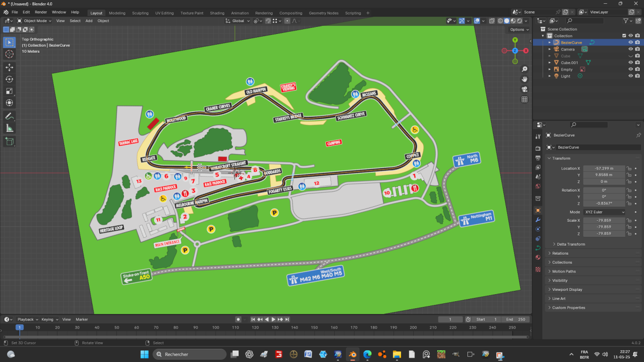644x362 pixels.
Task: Open the Object Mode dropdown
Action: (35, 21)
